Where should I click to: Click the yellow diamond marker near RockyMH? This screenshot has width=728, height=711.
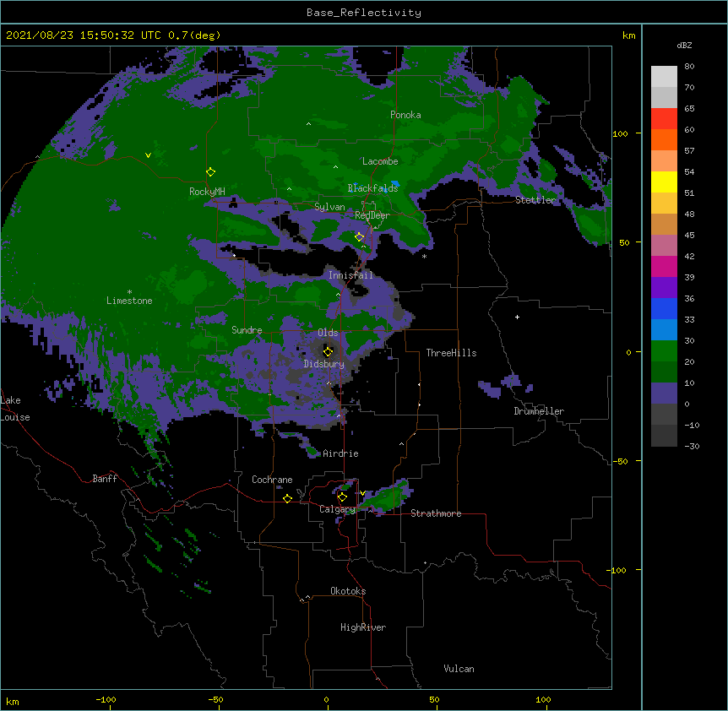[210, 172]
